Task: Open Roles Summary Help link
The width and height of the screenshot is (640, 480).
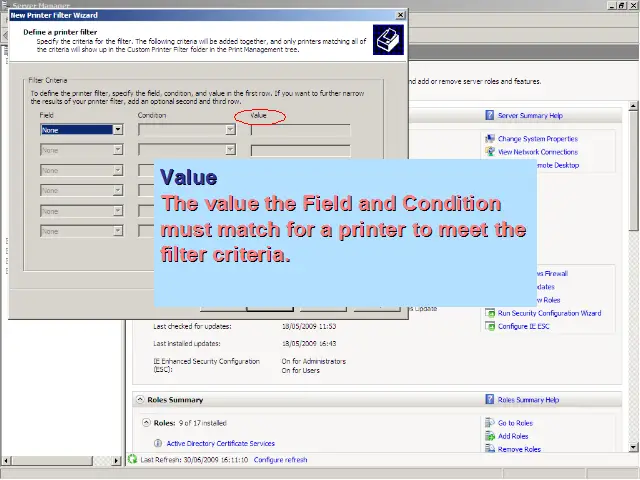Action: (528, 400)
